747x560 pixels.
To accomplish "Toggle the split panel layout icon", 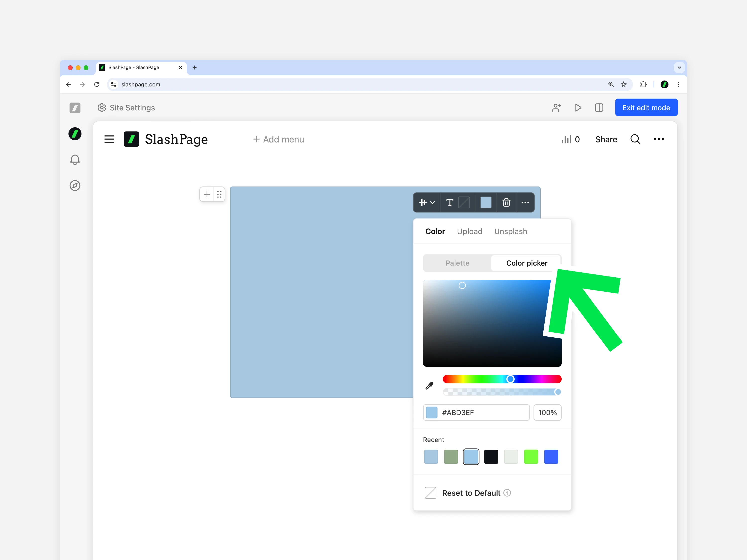I will [x=599, y=107].
